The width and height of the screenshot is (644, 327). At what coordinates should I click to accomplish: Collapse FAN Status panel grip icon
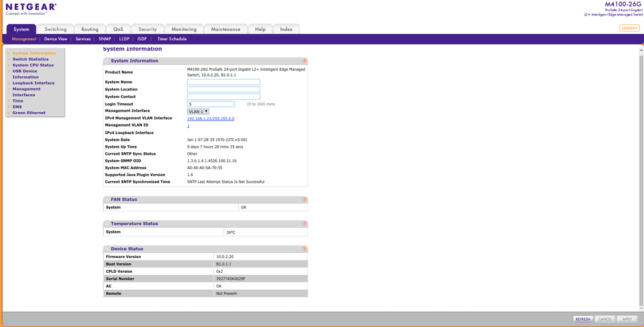coord(107,199)
